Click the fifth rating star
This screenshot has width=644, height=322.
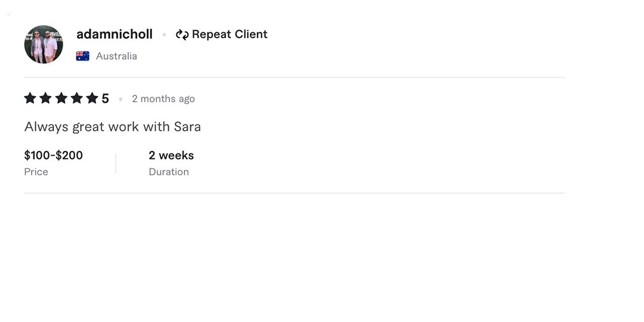coord(92,98)
